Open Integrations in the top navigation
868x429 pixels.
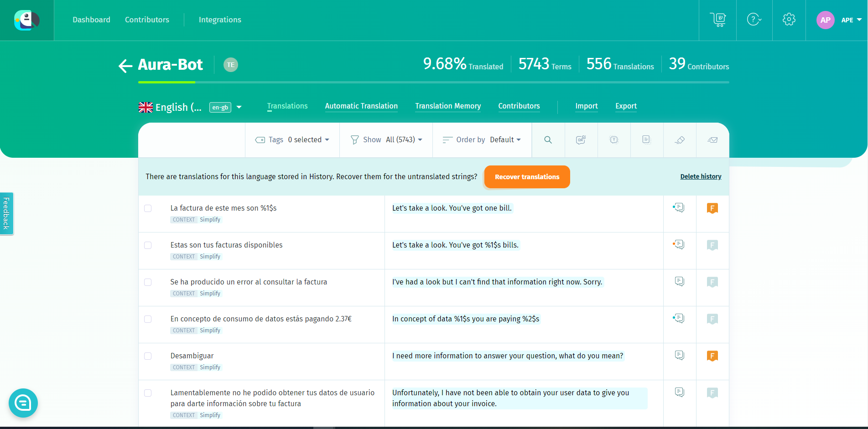pyautogui.click(x=220, y=20)
